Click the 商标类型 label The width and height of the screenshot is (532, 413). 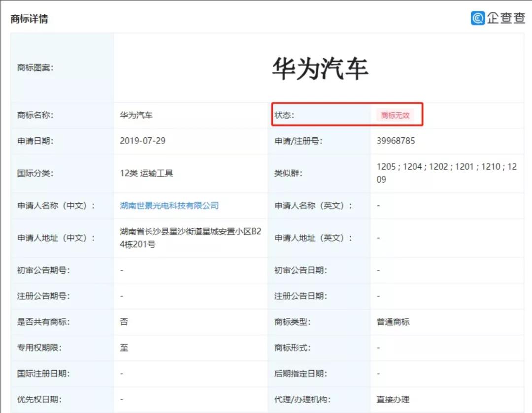coord(293,322)
